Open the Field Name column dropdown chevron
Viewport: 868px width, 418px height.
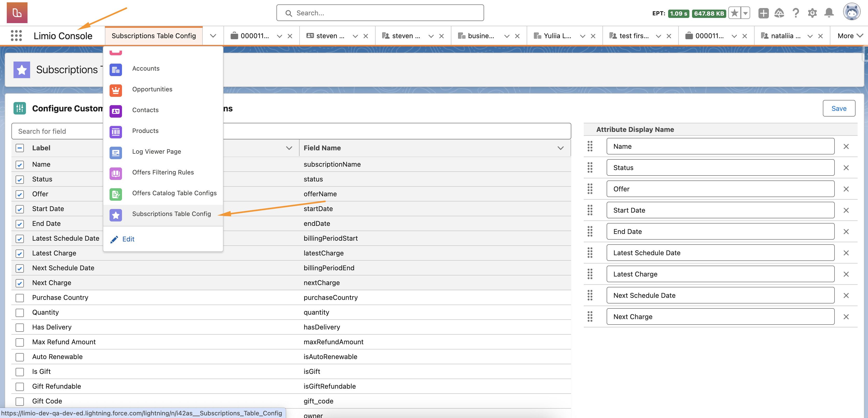click(x=560, y=148)
